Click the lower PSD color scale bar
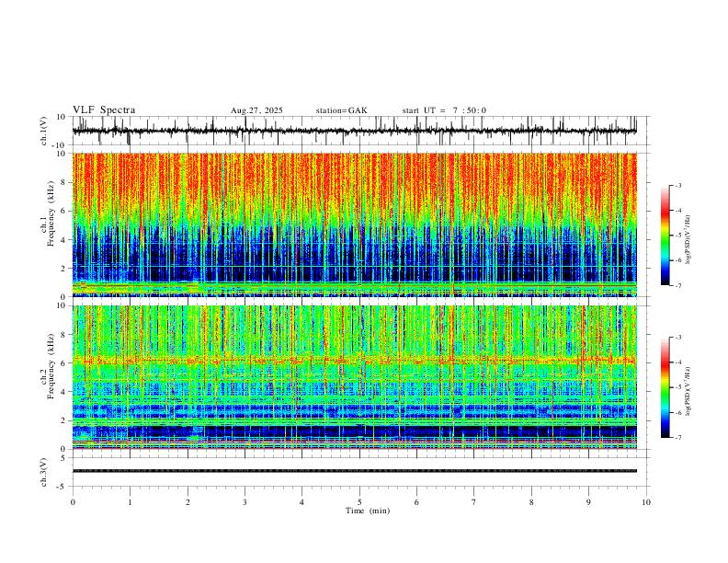 [x=665, y=387]
